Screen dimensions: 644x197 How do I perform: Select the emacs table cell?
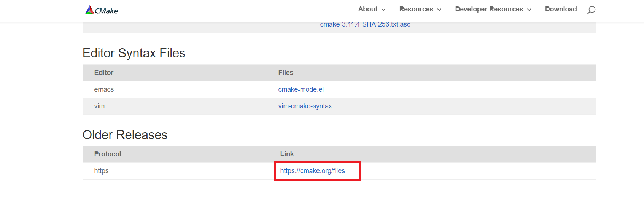coord(104,89)
